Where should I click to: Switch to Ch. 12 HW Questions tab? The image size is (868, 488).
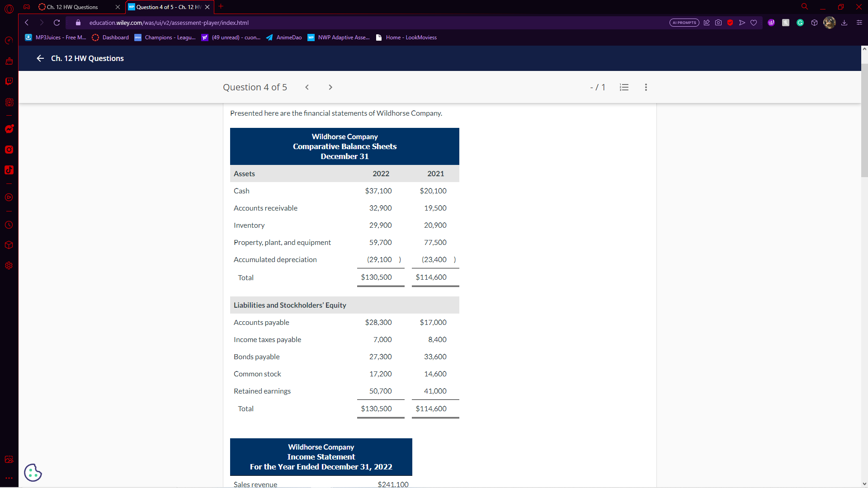(72, 7)
